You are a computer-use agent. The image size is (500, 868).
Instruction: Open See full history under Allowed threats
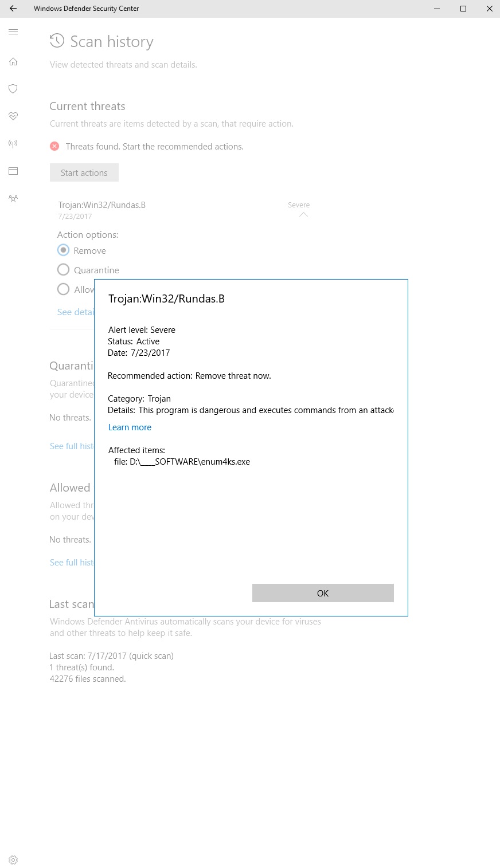click(72, 563)
